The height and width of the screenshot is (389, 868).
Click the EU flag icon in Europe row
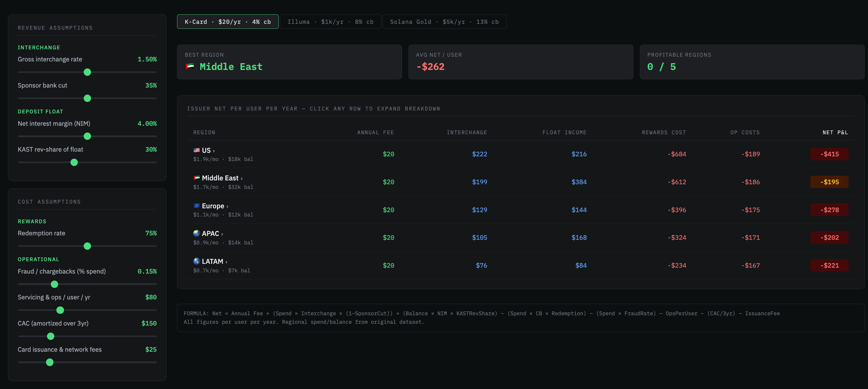coord(196,206)
